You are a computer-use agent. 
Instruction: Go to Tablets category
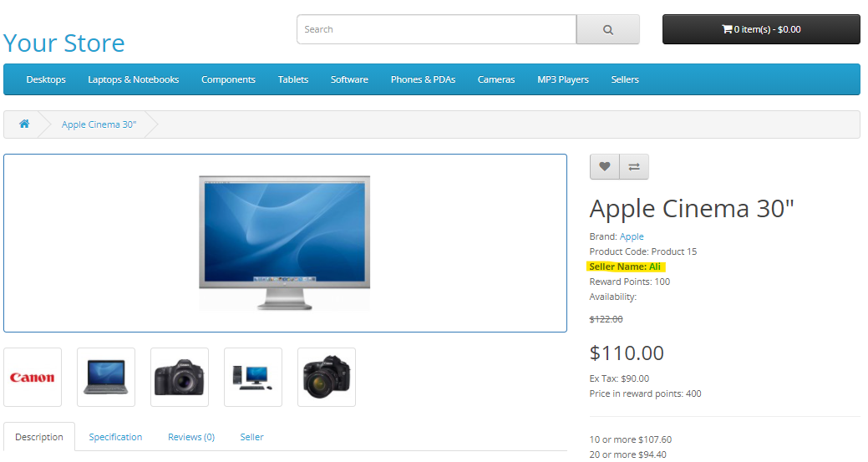pos(293,79)
